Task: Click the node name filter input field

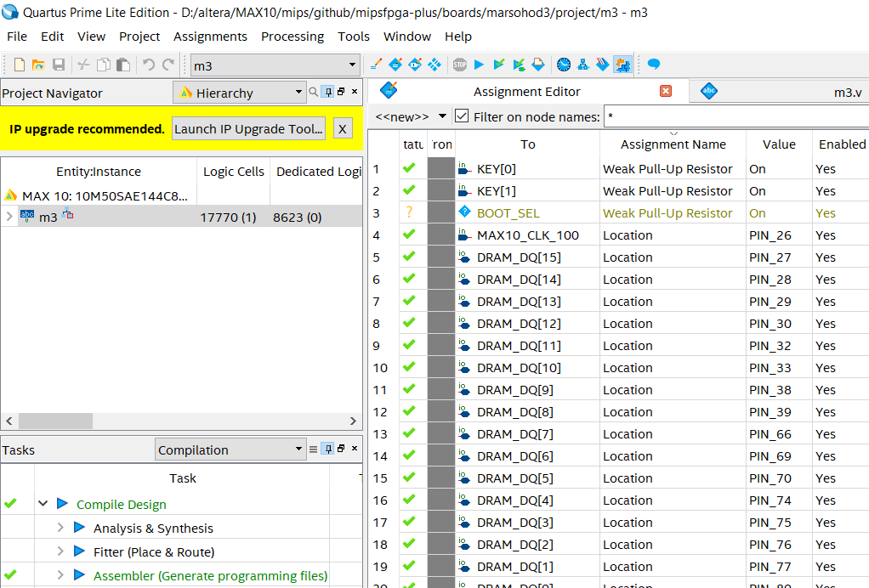Action: tap(736, 116)
